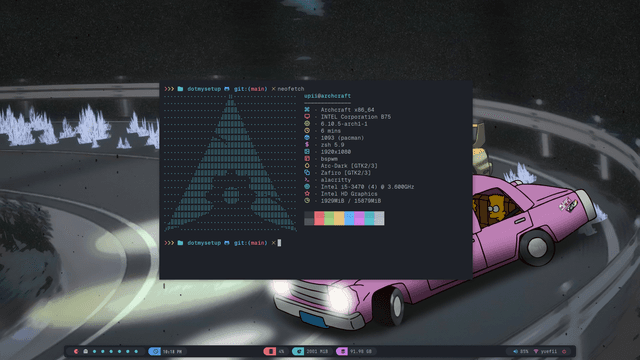Screen dimensions: 640x360
Task: Click the icons-theme icon beside Zafiro
Action: click(307, 173)
